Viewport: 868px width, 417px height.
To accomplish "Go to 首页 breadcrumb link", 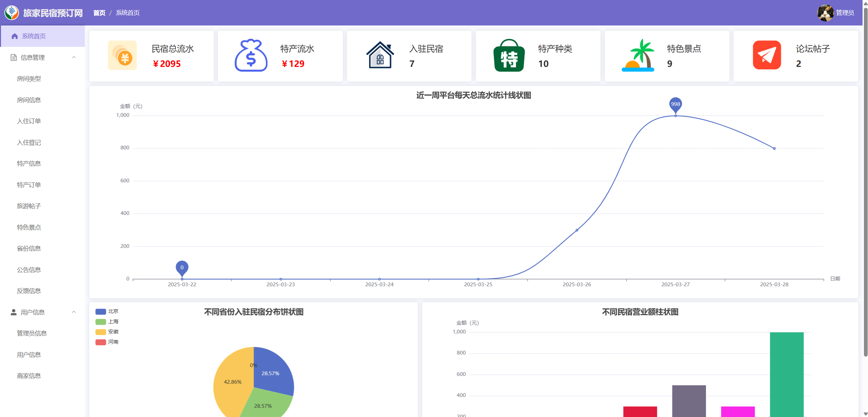I will point(99,13).
